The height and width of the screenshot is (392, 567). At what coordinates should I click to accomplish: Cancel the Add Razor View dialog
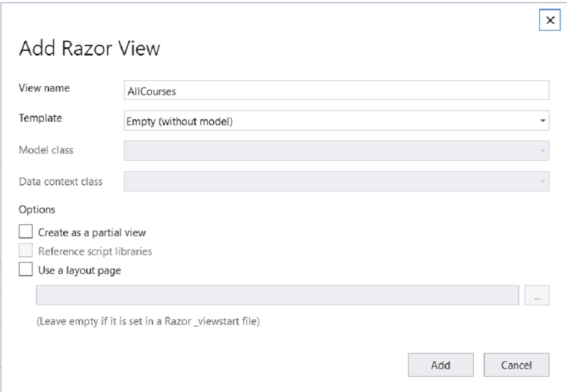pyautogui.click(x=516, y=365)
